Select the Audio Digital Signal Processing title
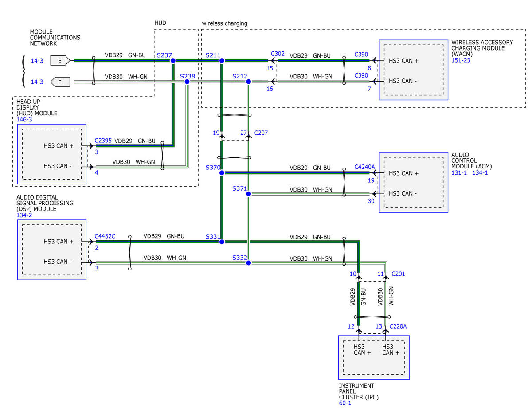The image size is (532, 411). coord(45,203)
